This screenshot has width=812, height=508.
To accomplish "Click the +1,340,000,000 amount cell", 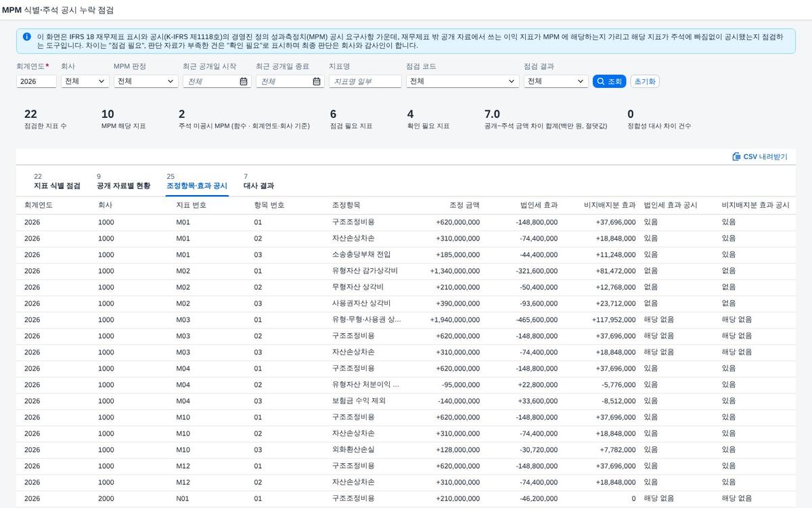I will 455,271.
